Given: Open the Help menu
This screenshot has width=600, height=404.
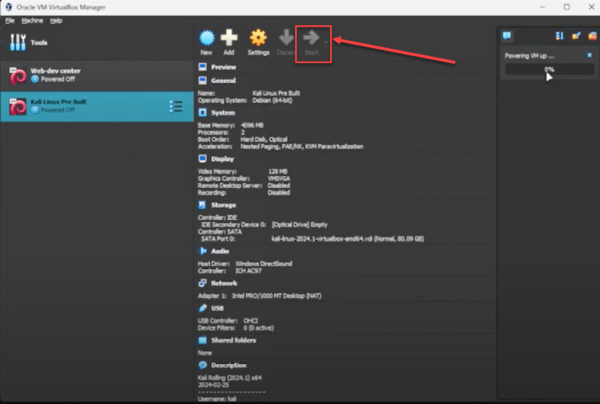Looking at the screenshot, I should (x=56, y=20).
